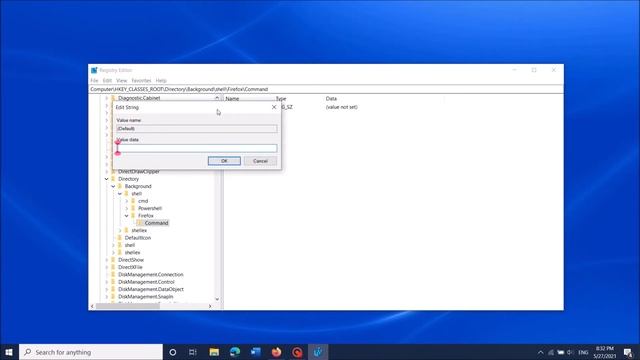Open the Windows Start menu
This screenshot has height=360, width=640.
pyautogui.click(x=9, y=352)
